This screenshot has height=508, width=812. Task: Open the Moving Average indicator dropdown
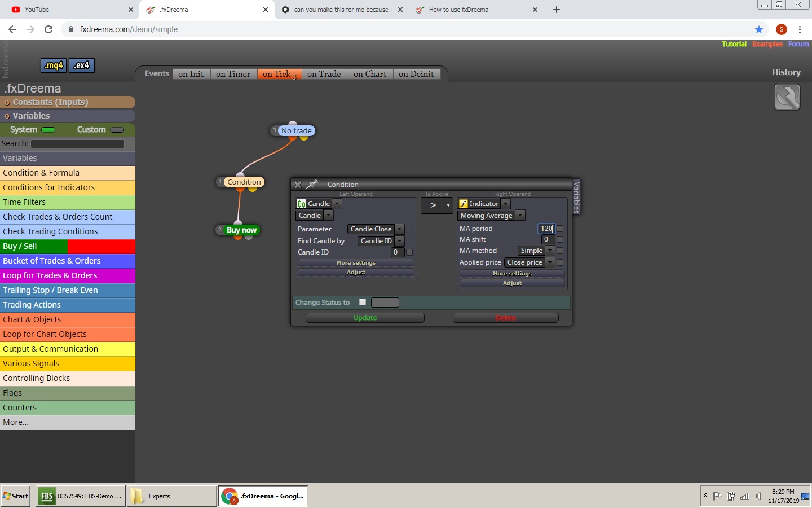click(520, 216)
